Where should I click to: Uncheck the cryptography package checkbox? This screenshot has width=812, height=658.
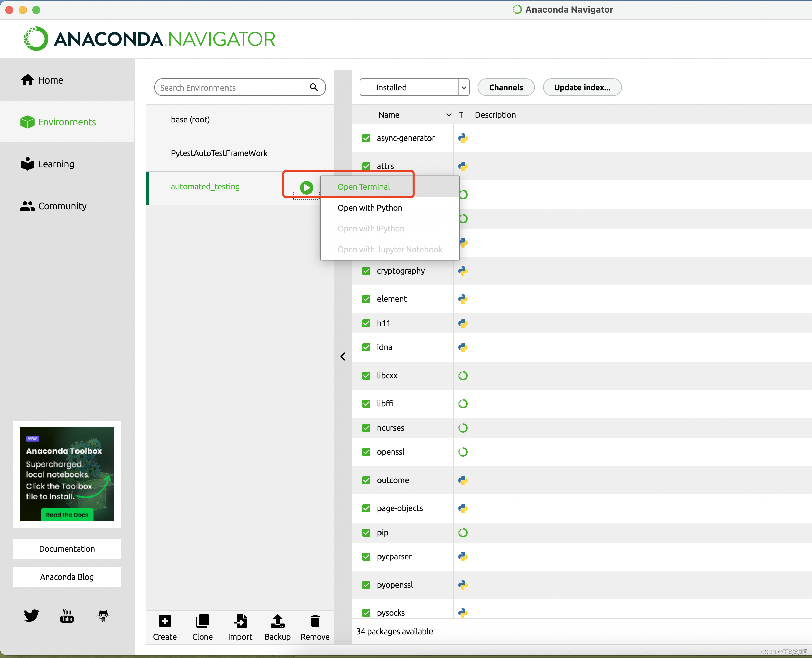click(x=366, y=271)
